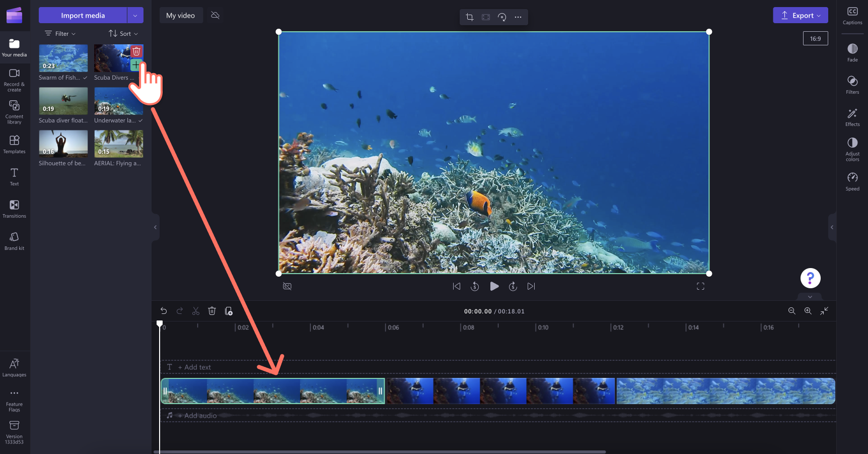Open Record & create panel

pos(14,80)
